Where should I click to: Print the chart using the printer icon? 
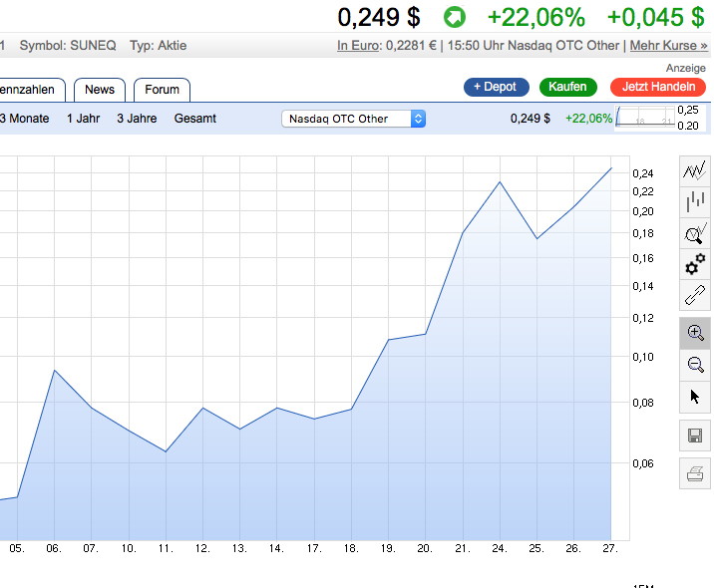tap(695, 473)
